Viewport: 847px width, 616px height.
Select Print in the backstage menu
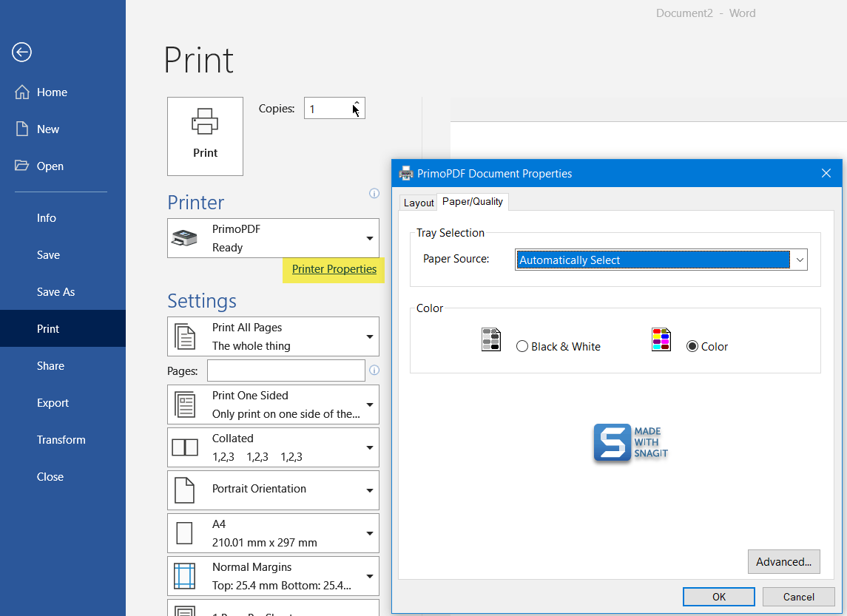[x=63, y=328]
